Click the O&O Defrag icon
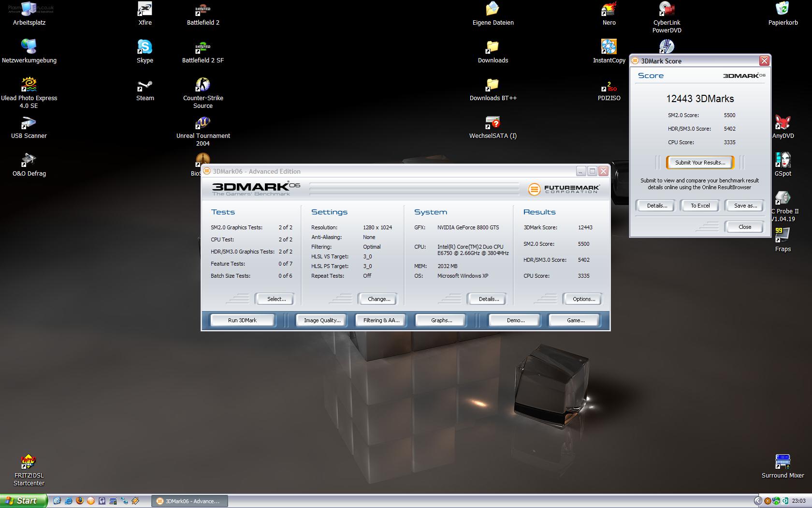The height and width of the screenshot is (508, 812). (x=29, y=164)
